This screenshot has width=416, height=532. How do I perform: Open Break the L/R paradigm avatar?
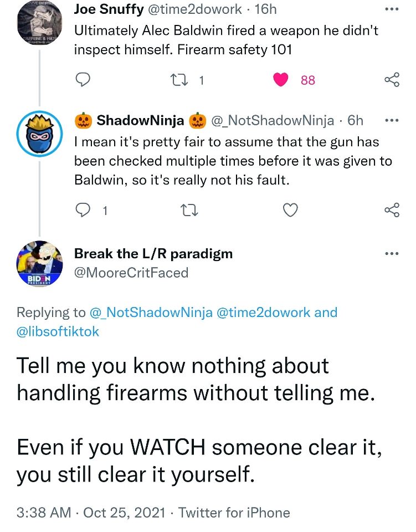coord(39,263)
